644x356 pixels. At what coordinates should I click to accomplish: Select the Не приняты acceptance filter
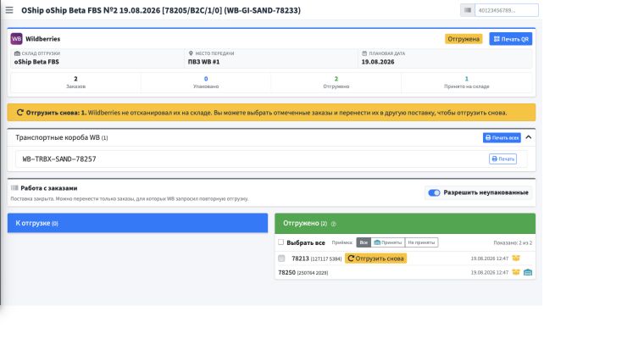point(421,242)
